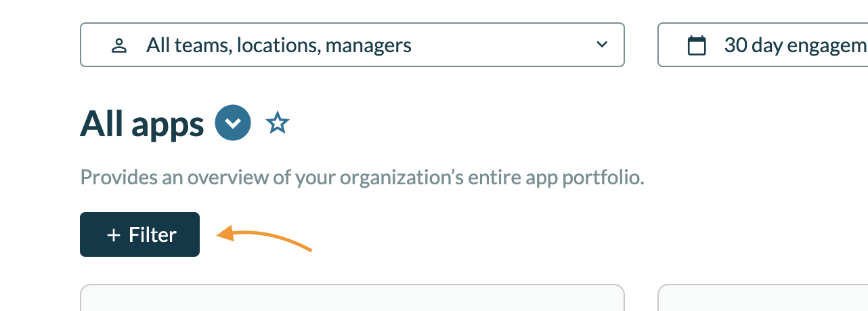868x311 pixels.
Task: Expand the All apps view switcher
Action: 233,123
